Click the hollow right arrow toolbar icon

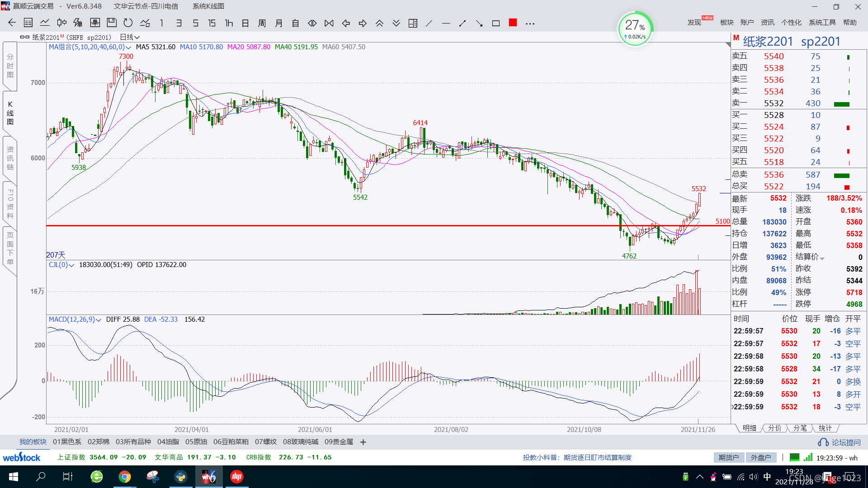click(x=363, y=23)
